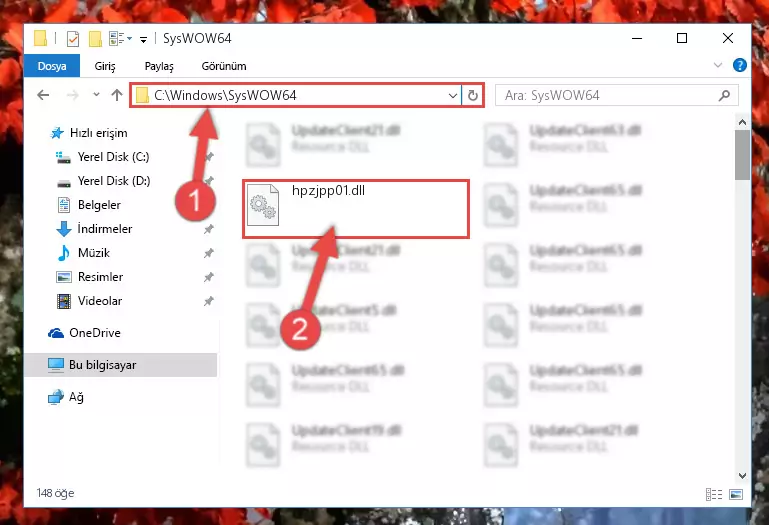The width and height of the screenshot is (769, 525).
Task: Open the Dosya file menu tab
Action: 52,66
